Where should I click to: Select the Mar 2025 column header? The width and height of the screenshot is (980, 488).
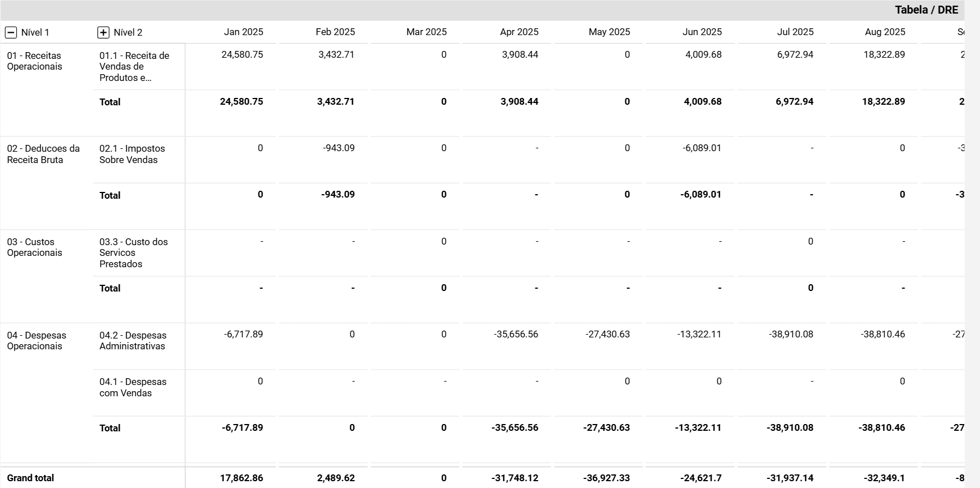[427, 32]
